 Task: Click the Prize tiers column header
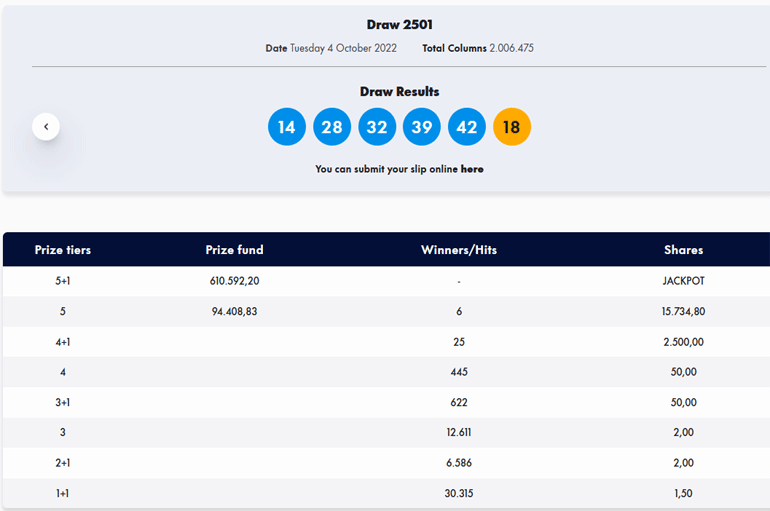coord(62,250)
